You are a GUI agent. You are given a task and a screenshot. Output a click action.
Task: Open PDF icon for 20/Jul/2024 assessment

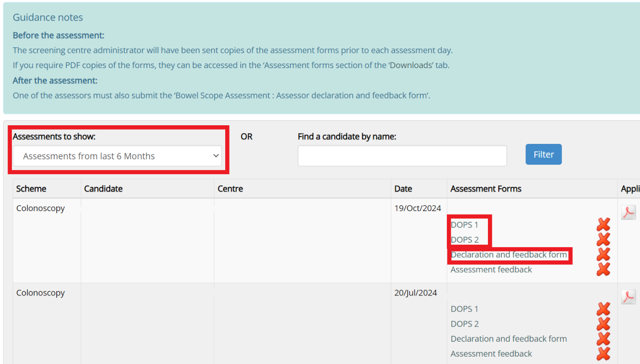pyautogui.click(x=628, y=296)
